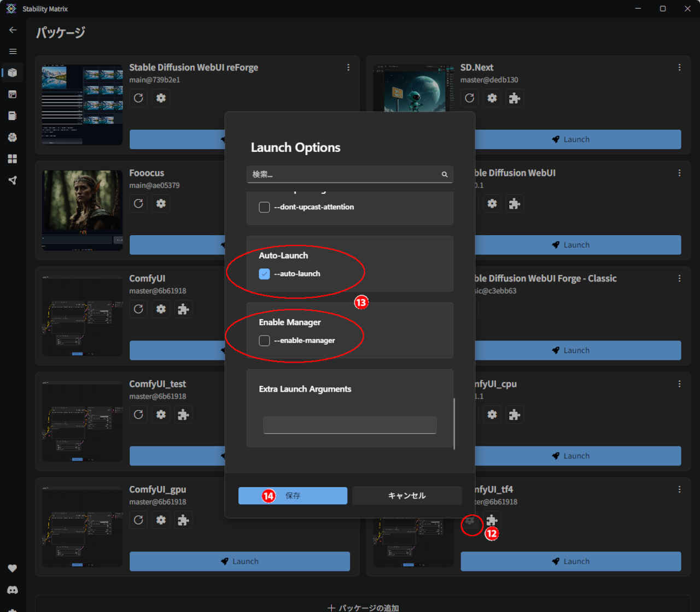
Task: Click the refresh icon on master@6b61918 ComfyUI card
Action: click(138, 309)
